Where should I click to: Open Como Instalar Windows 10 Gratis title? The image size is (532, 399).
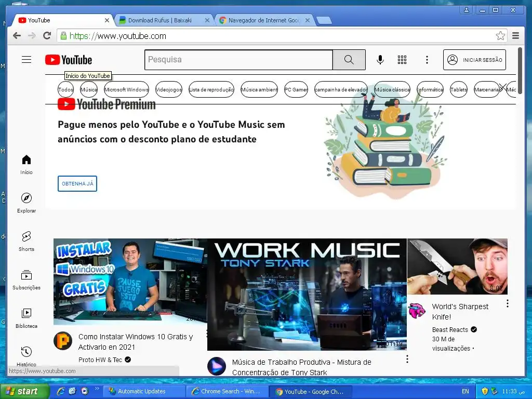pyautogui.click(x=136, y=342)
